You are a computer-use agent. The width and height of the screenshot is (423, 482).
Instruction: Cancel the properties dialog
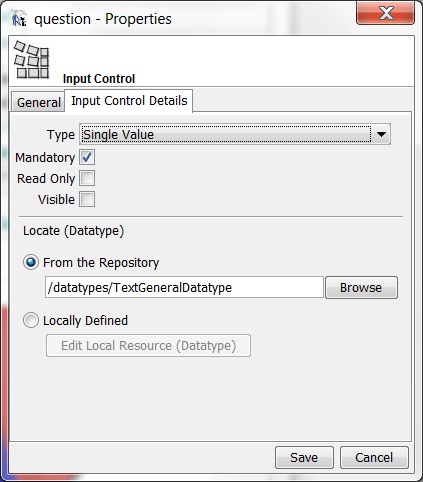point(374,458)
